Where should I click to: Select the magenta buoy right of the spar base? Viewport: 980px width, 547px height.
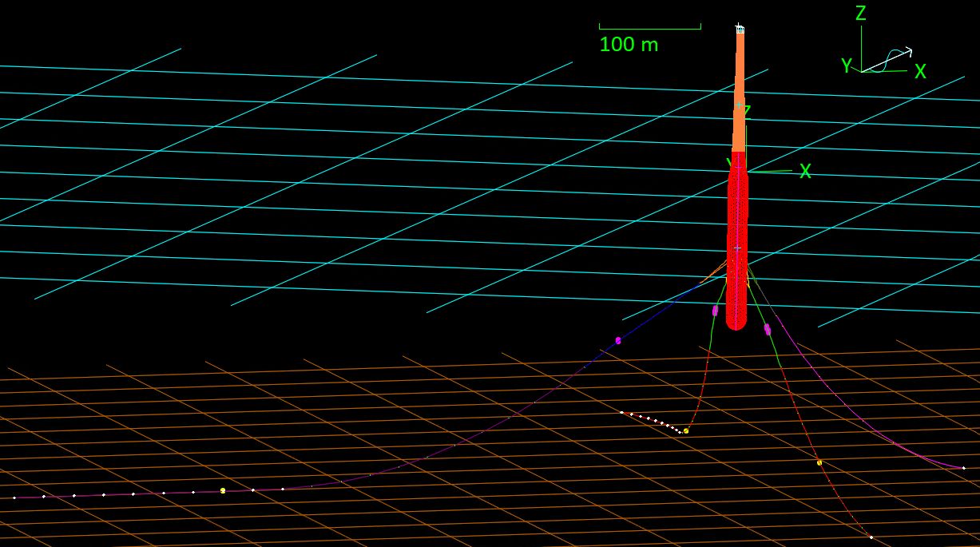pyautogui.click(x=768, y=329)
